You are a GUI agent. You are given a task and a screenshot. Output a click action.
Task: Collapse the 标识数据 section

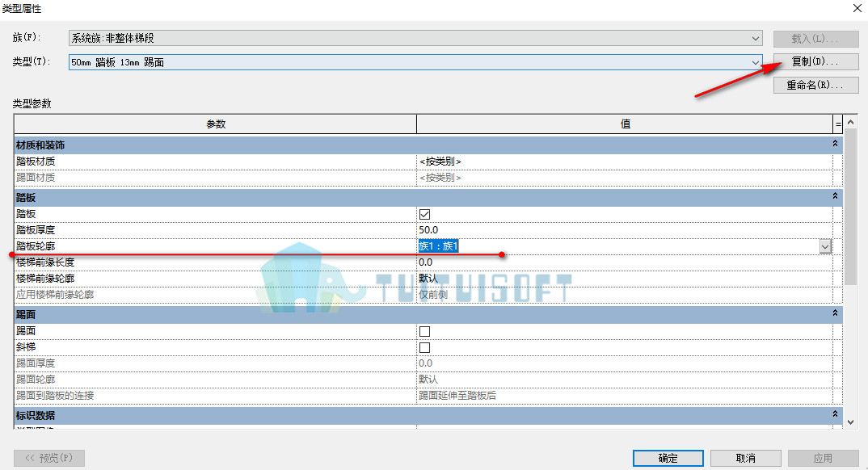836,414
